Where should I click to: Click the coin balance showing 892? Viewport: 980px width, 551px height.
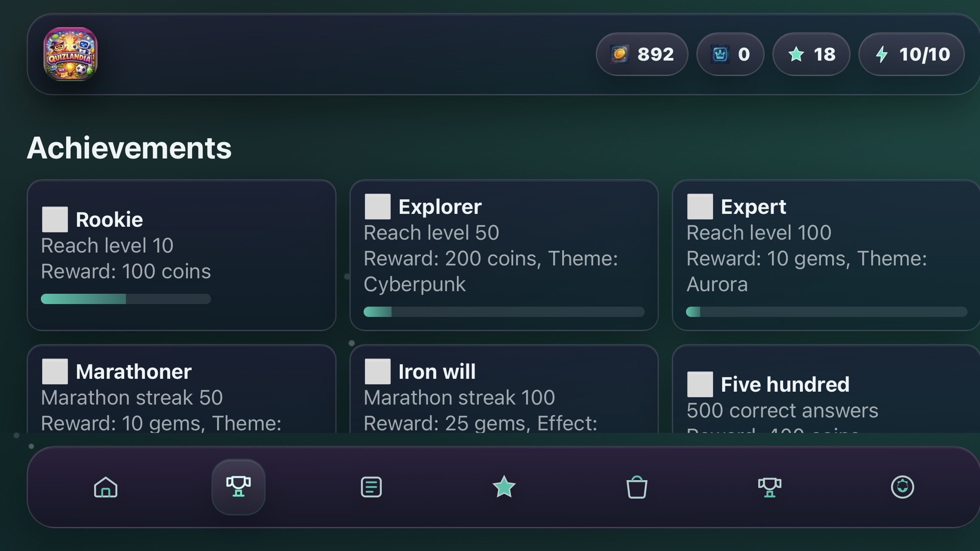642,54
